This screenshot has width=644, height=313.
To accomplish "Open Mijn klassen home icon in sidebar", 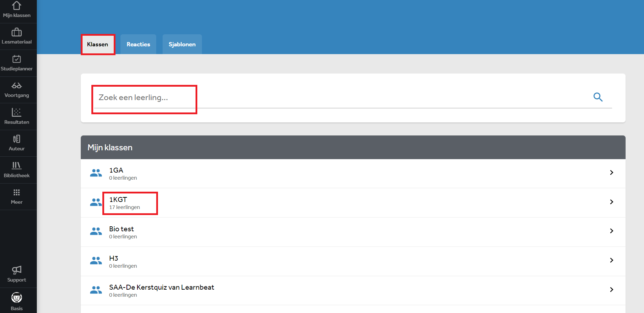I will pyautogui.click(x=17, y=6).
